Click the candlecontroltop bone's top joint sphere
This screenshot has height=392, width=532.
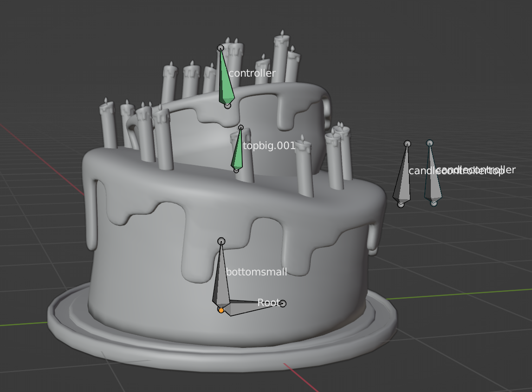coord(407,144)
